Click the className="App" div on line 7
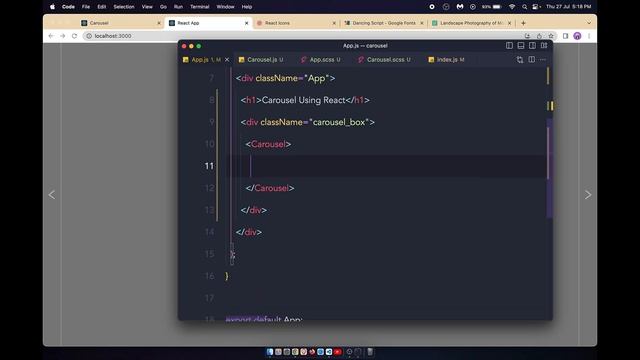 pyautogui.click(x=285, y=78)
